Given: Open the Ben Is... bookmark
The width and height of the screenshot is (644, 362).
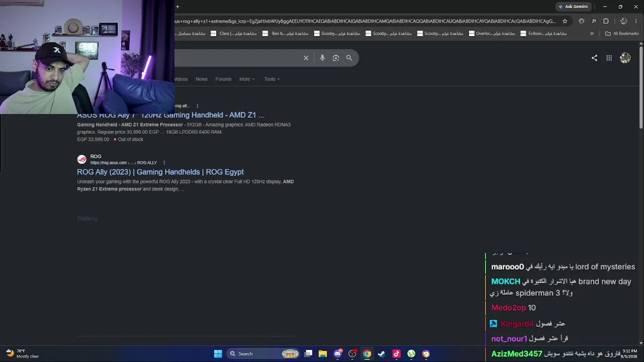Looking at the screenshot, I should (x=286, y=34).
